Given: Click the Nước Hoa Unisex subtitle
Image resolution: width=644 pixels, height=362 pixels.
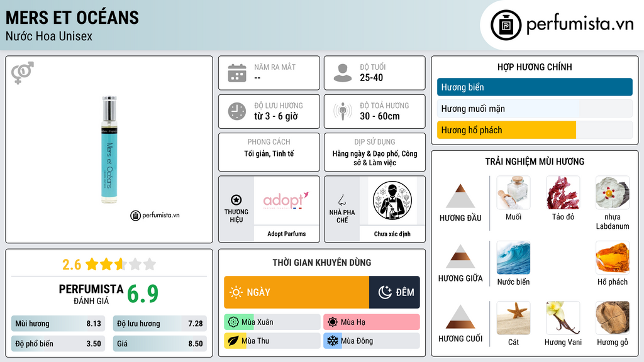Looking at the screenshot, I should pyautogui.click(x=49, y=36).
